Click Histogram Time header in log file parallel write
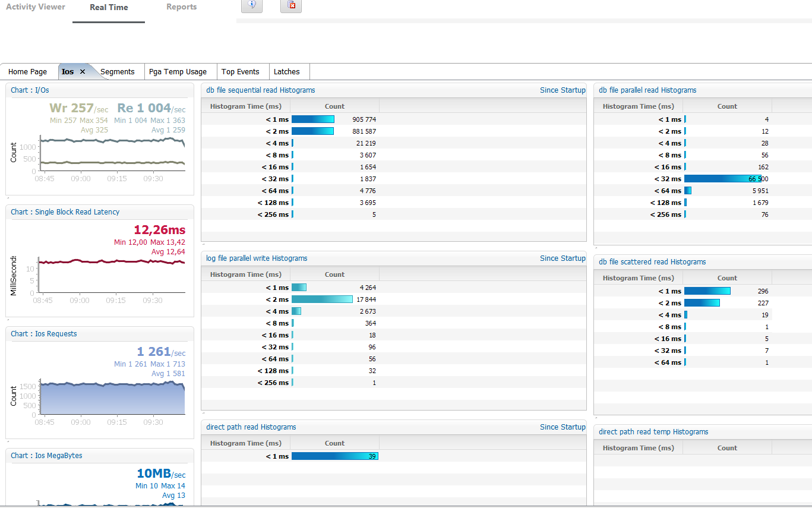Viewport: 812px width, 508px height. point(245,274)
